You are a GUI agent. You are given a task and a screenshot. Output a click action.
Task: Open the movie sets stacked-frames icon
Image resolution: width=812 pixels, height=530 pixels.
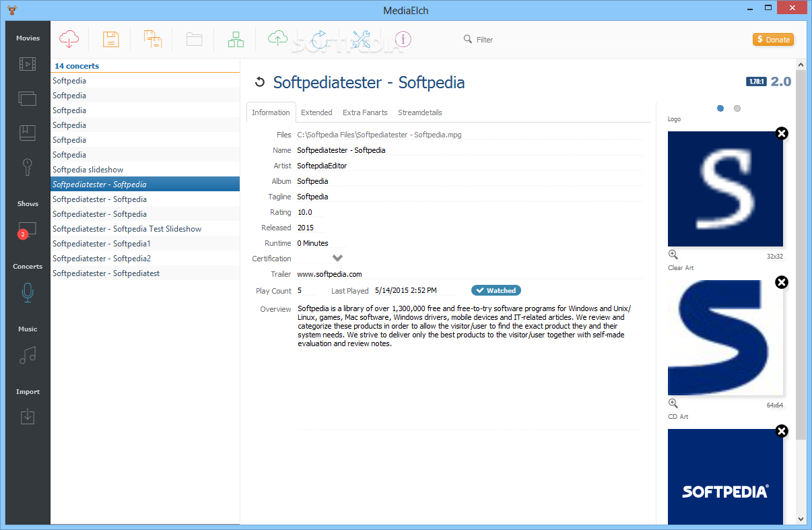tap(28, 98)
